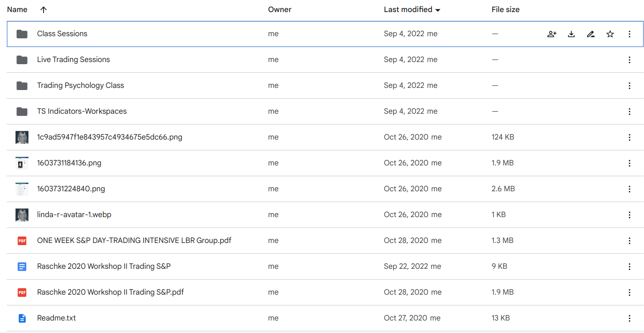The height and width of the screenshot is (333, 644).
Task: Open the TS Indicators-Workspaces folder
Action: click(82, 111)
